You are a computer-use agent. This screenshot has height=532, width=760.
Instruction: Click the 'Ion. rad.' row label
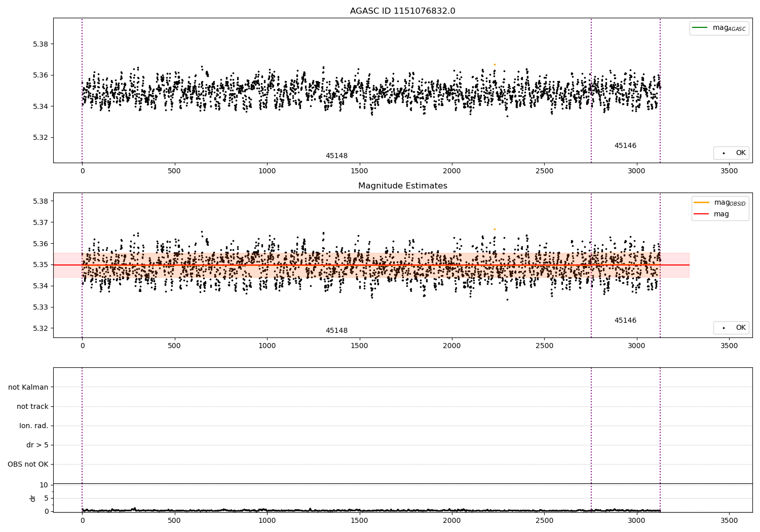[34, 426]
